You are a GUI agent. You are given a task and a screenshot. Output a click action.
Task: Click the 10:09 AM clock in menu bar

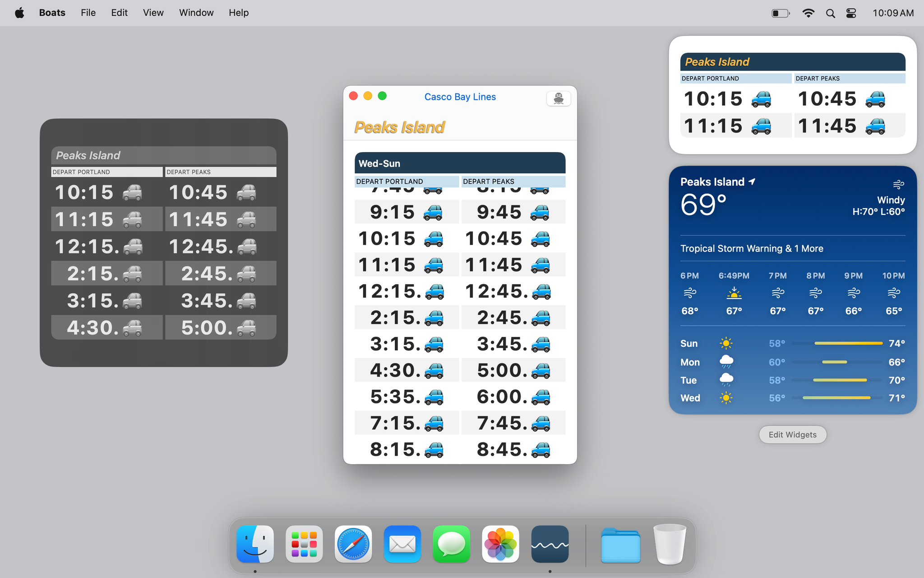pyautogui.click(x=893, y=13)
